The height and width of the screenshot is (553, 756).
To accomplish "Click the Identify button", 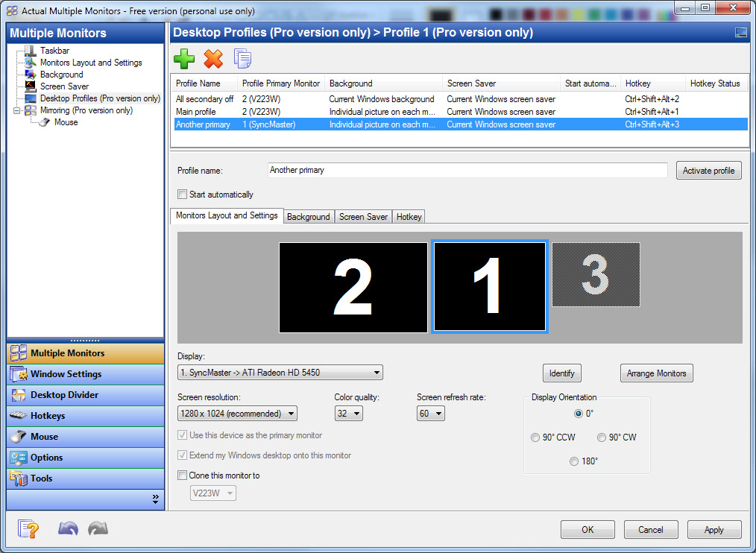I will click(561, 373).
